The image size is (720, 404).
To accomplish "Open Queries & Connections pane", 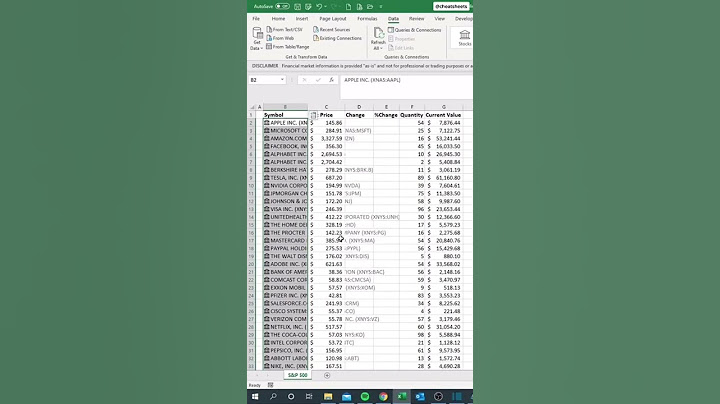I will click(x=415, y=30).
